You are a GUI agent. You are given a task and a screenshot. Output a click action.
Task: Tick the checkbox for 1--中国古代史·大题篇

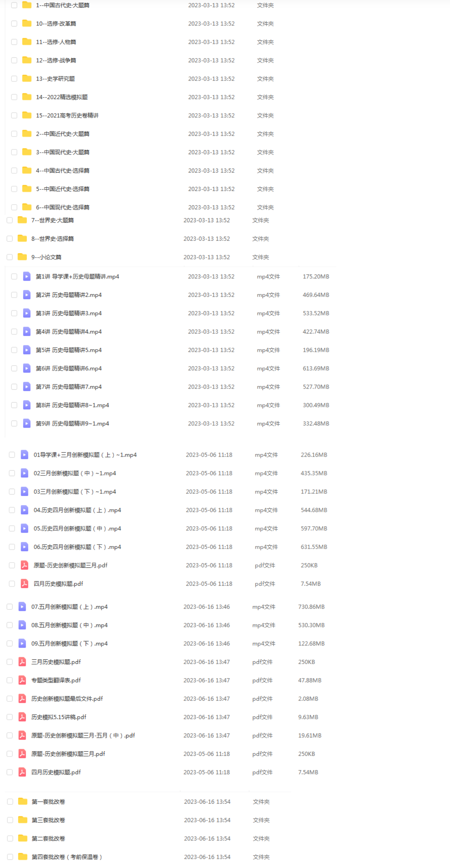pyautogui.click(x=14, y=5)
